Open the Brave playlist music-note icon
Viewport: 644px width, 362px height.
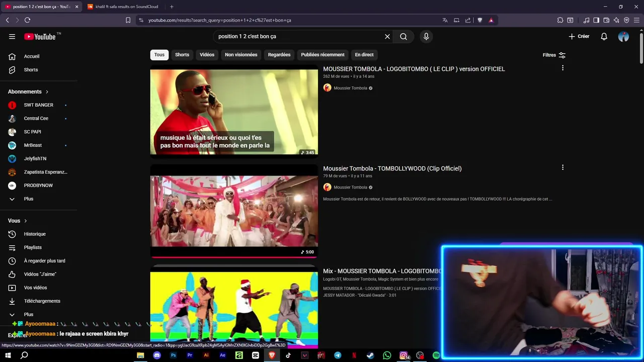point(586,20)
